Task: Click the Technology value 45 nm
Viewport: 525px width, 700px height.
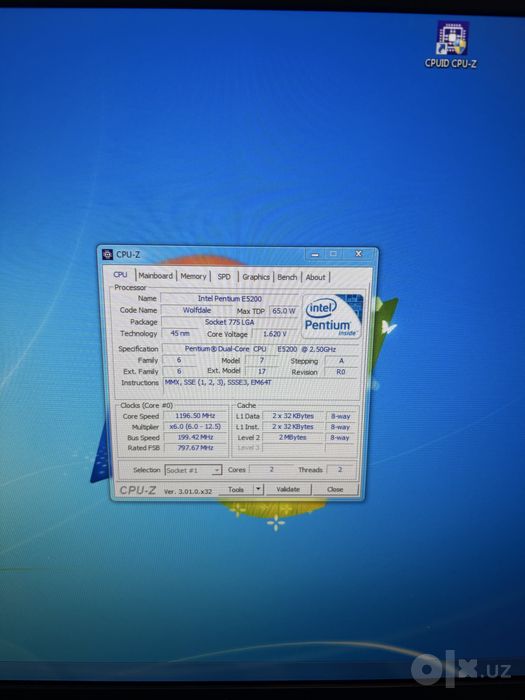Action: [180, 333]
